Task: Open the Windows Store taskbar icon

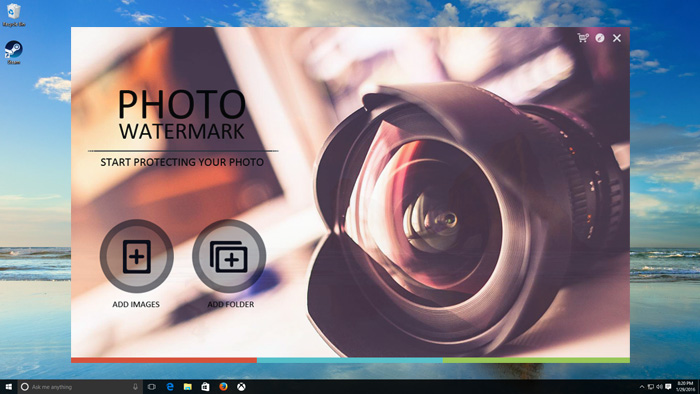Action: 205,387
